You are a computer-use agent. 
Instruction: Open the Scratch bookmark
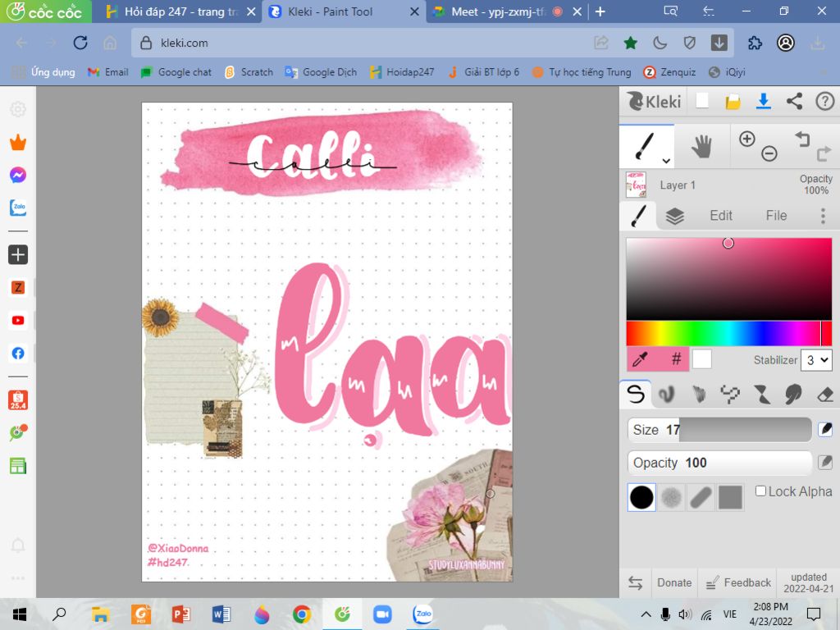(x=249, y=72)
